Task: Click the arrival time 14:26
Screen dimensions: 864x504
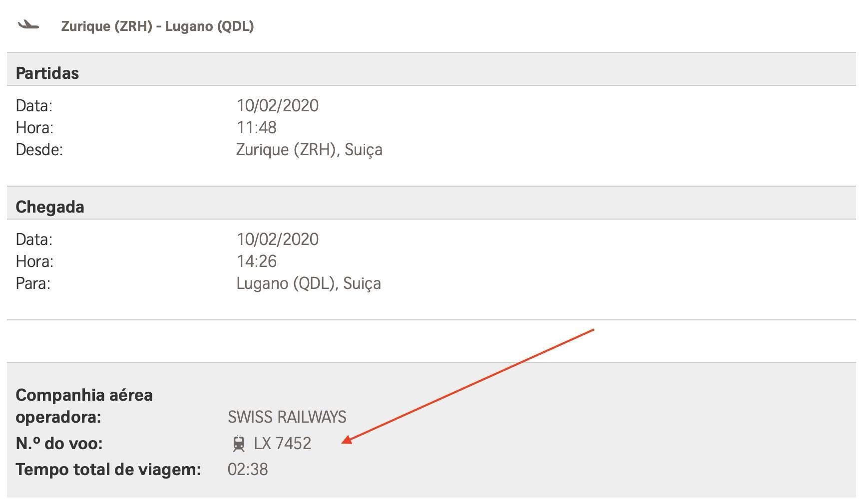Action: pyautogui.click(x=256, y=261)
